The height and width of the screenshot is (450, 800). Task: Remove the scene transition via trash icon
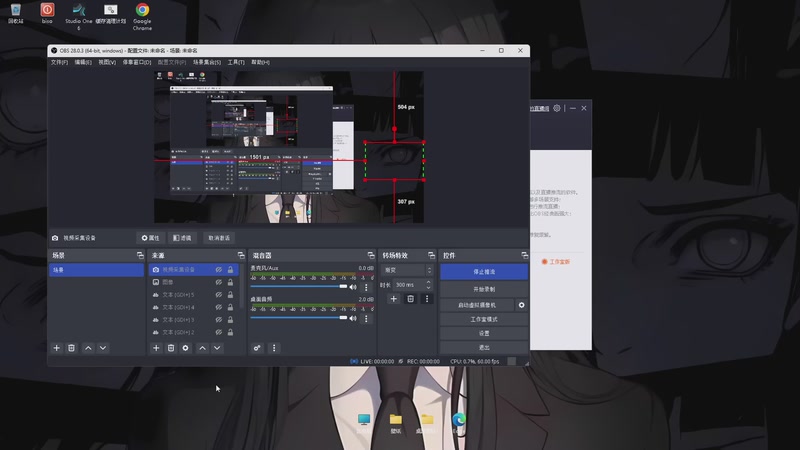[410, 299]
